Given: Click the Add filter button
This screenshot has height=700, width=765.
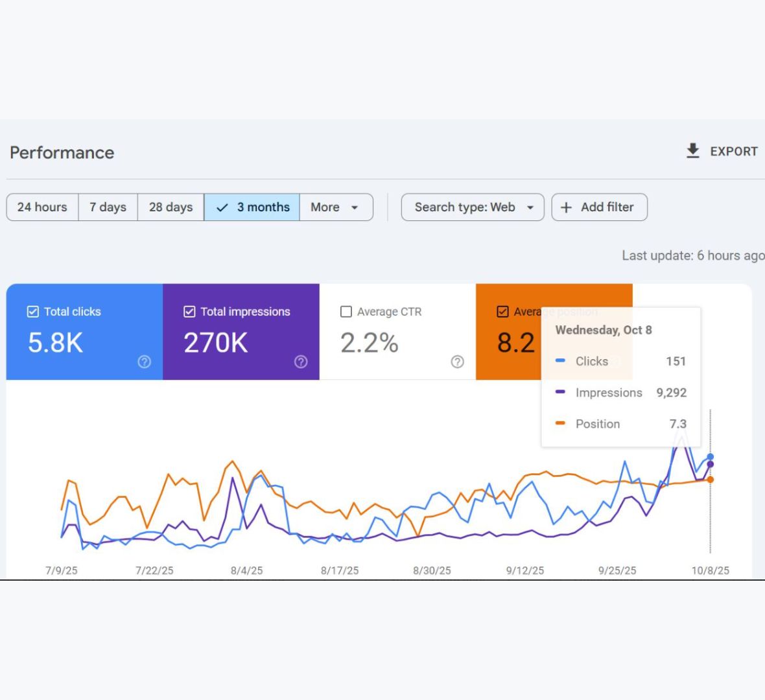Looking at the screenshot, I should coord(599,207).
